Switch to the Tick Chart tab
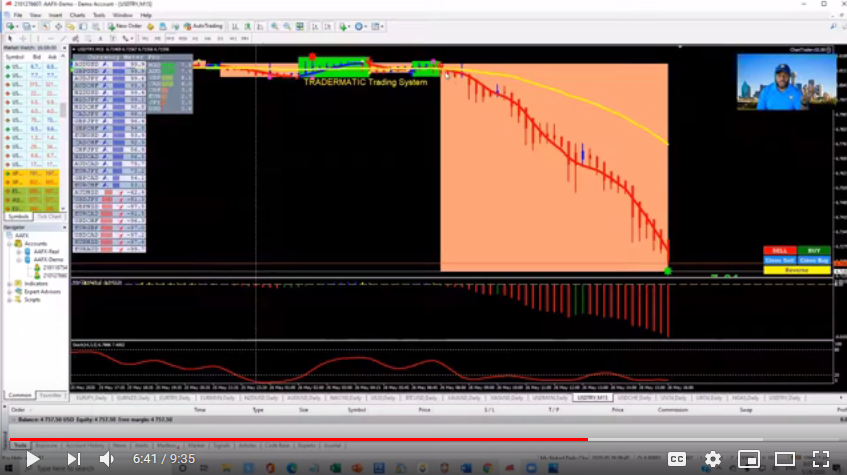Viewport: 847px width, 475px height. tap(49, 216)
